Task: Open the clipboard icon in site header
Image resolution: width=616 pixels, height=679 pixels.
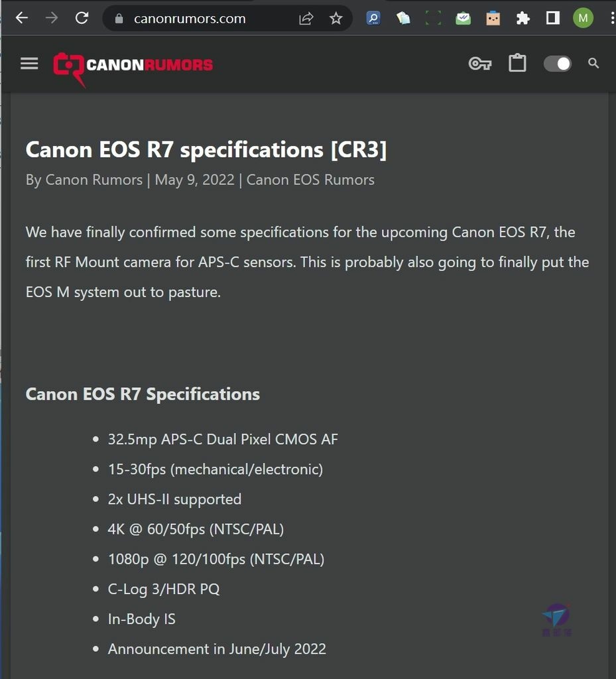Action: [517, 63]
